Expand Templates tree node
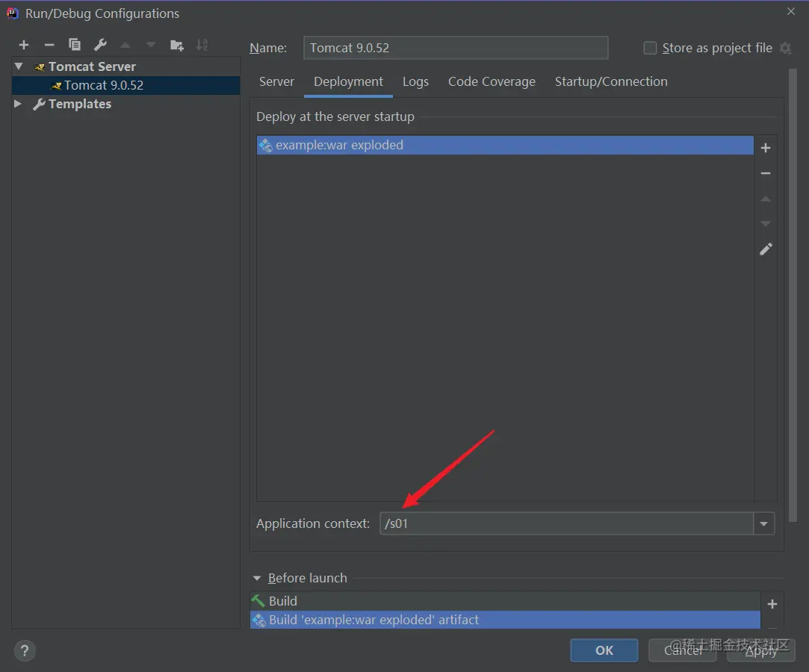Image resolution: width=809 pixels, height=672 pixels. click(x=17, y=104)
